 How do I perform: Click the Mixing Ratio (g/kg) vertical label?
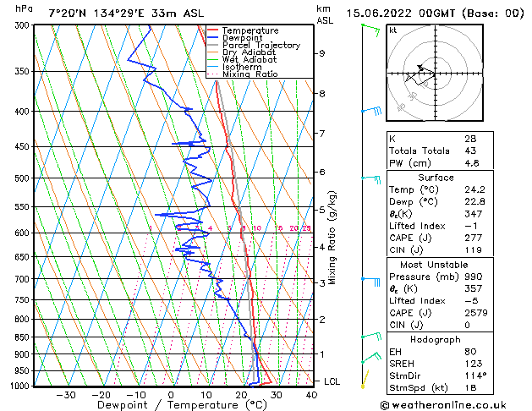tap(332, 238)
